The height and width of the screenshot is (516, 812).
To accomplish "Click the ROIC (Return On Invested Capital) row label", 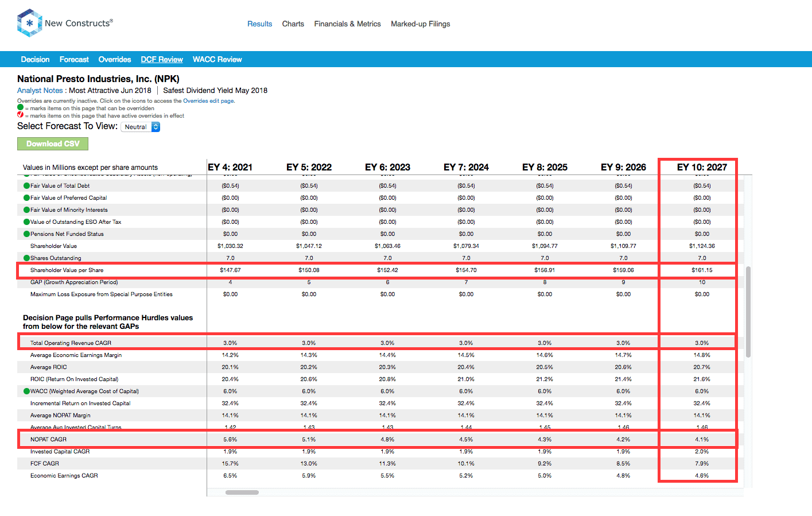I will (74, 379).
